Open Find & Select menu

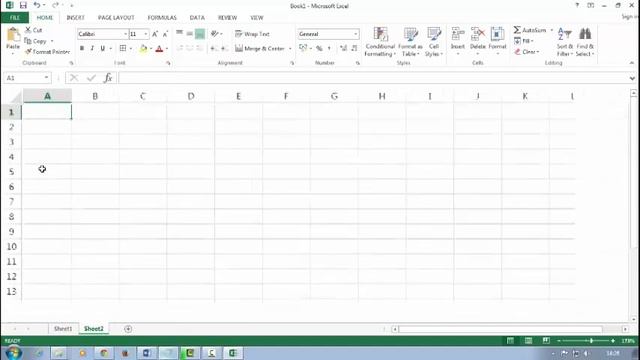tap(585, 42)
